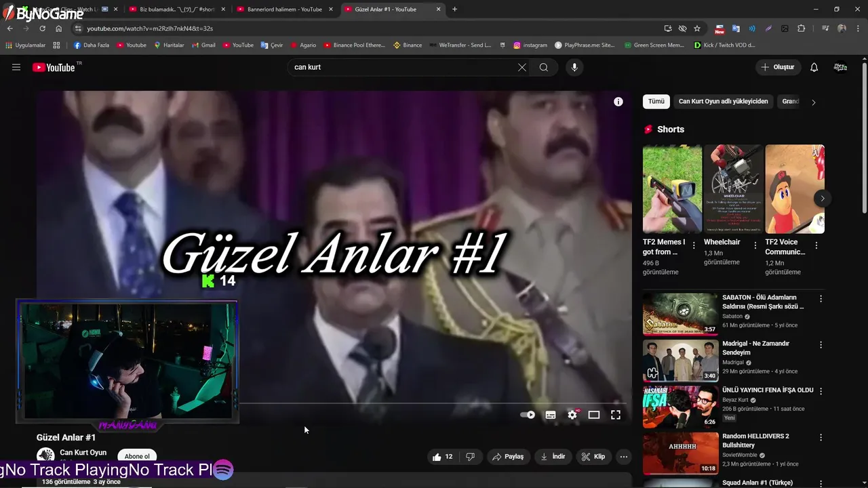The height and width of the screenshot is (488, 868).
Task: Click the İndir download button
Action: point(553,457)
